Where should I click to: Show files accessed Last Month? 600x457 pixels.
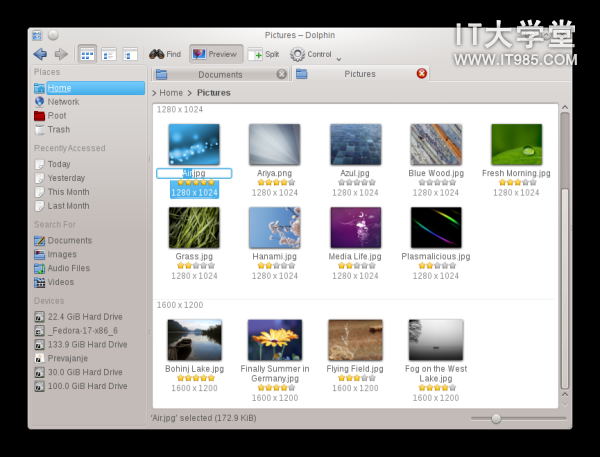tap(89, 206)
